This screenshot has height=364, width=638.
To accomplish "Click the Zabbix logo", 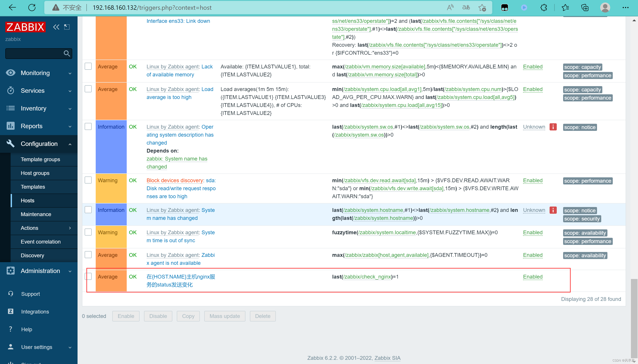I will [x=25, y=27].
